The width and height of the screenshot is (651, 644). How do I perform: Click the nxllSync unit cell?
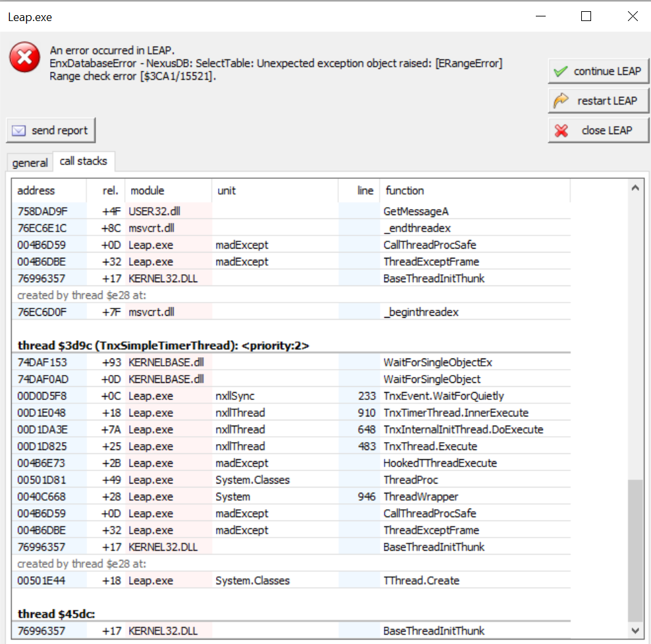[x=275, y=396]
